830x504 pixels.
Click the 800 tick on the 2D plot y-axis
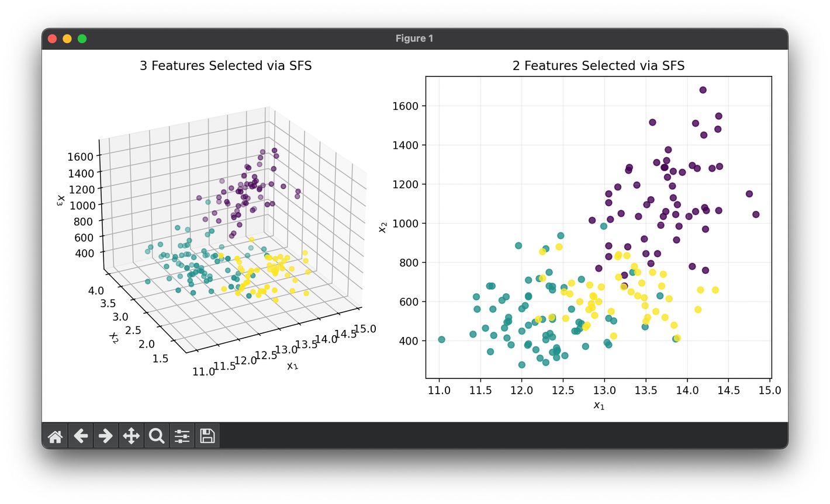point(409,262)
